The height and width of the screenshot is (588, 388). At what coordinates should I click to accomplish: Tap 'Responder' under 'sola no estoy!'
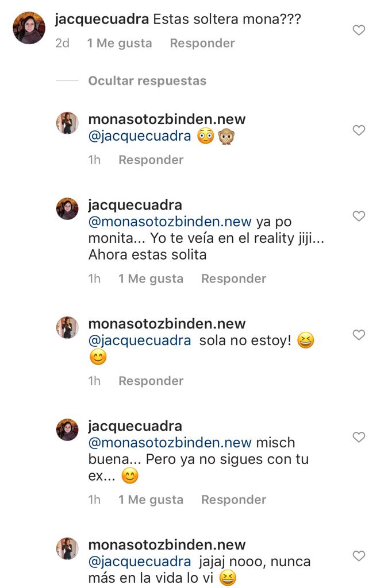(151, 381)
